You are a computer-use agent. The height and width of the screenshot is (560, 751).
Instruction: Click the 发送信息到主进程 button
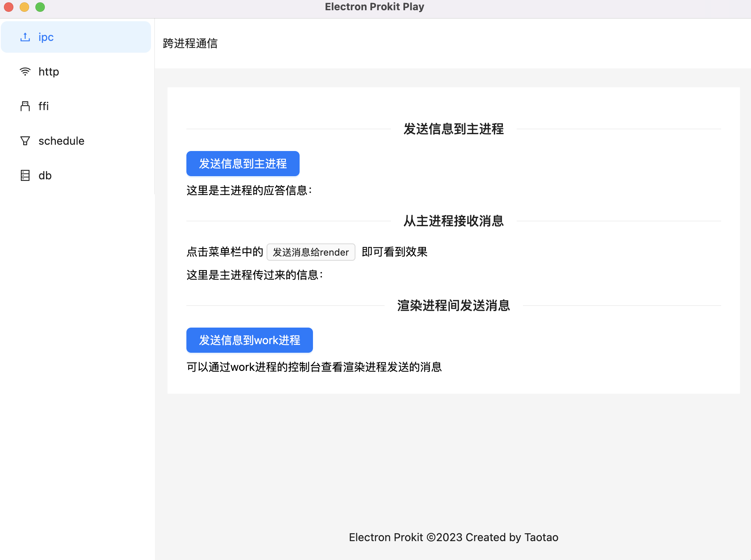point(243,164)
